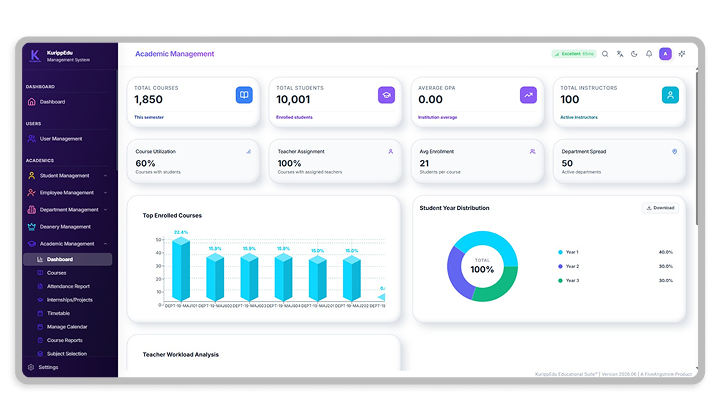Viewport: 721px width, 420px height.
Task: Click the Settings gear icon
Action: (31, 367)
